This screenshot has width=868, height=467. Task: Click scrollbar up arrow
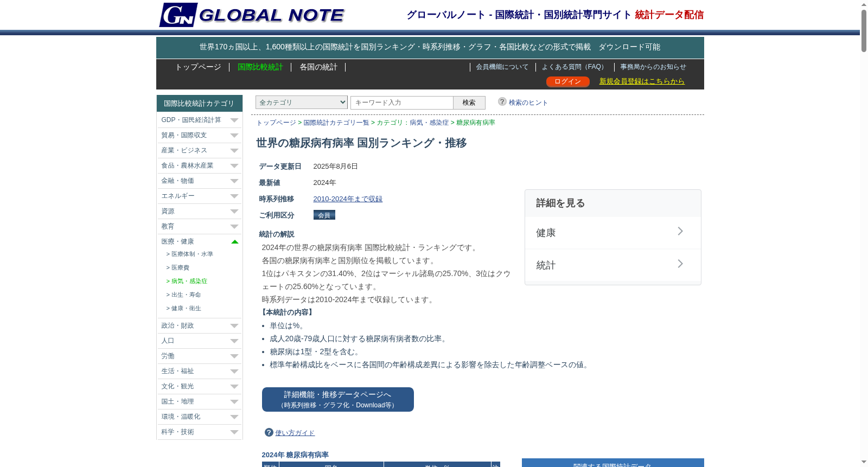pyautogui.click(x=864, y=4)
